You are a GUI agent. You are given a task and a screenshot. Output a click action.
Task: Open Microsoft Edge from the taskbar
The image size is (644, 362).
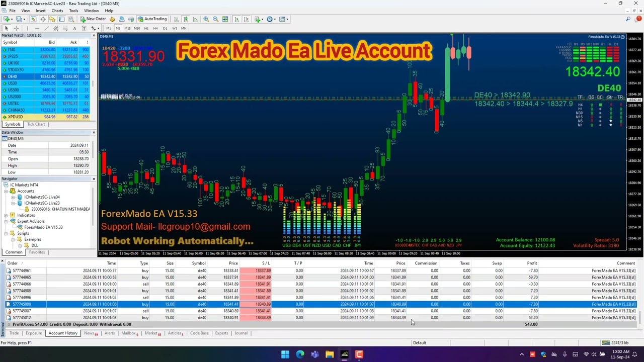pyautogui.click(x=300, y=354)
